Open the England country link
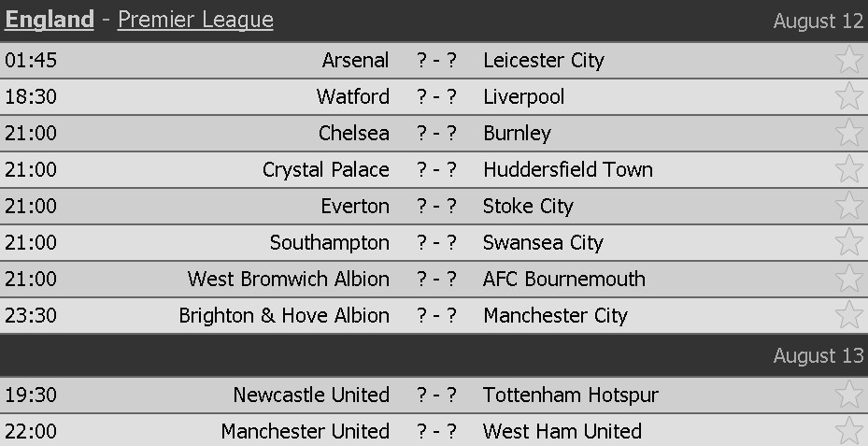The height and width of the screenshot is (446, 868). tap(50, 20)
